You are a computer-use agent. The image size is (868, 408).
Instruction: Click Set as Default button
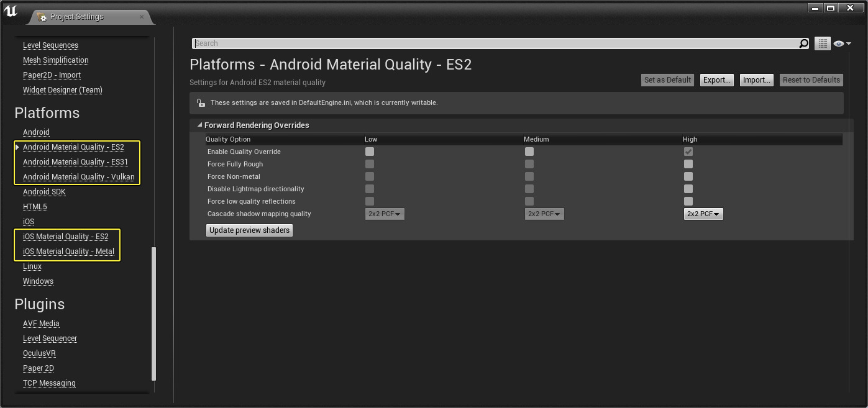coord(667,79)
